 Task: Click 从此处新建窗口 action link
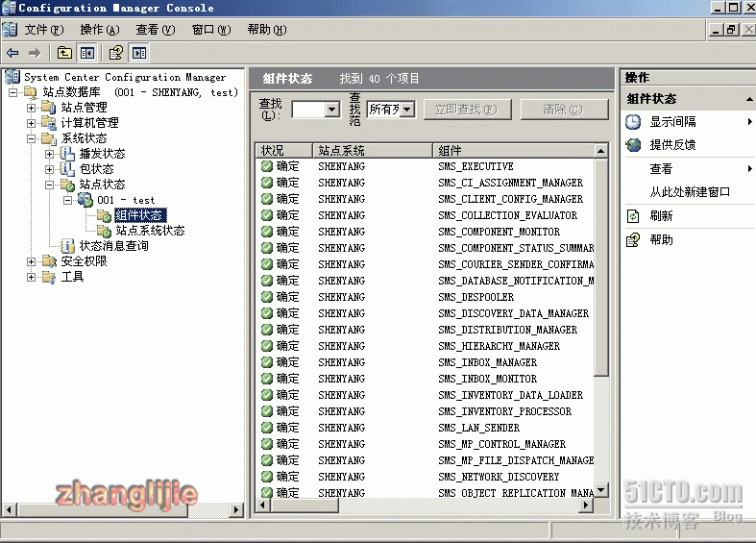tap(690, 192)
